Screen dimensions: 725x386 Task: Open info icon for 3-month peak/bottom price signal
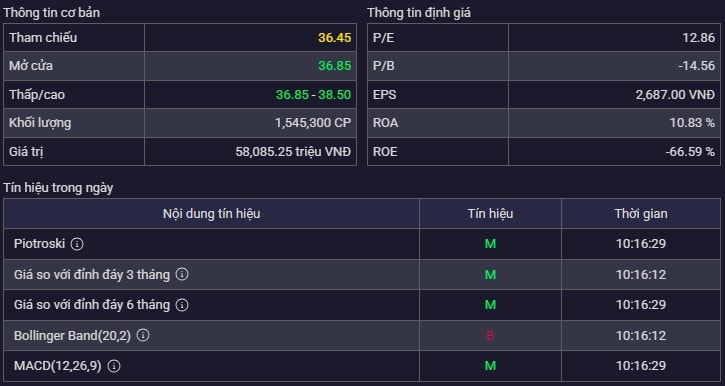point(182,274)
